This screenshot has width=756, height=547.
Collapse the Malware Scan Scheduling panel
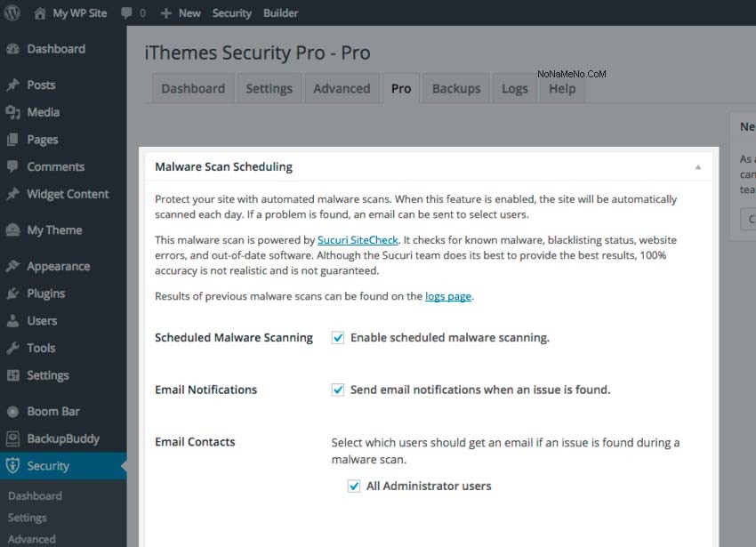click(698, 167)
